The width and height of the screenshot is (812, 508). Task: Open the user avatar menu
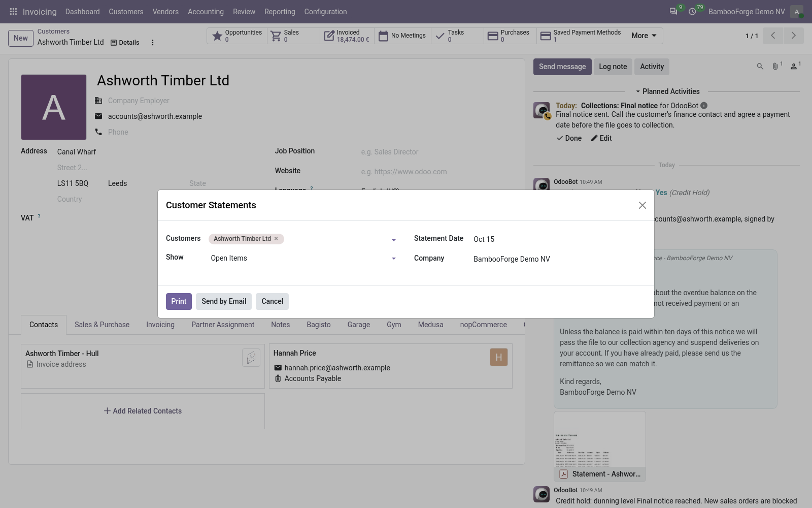pos(796,12)
